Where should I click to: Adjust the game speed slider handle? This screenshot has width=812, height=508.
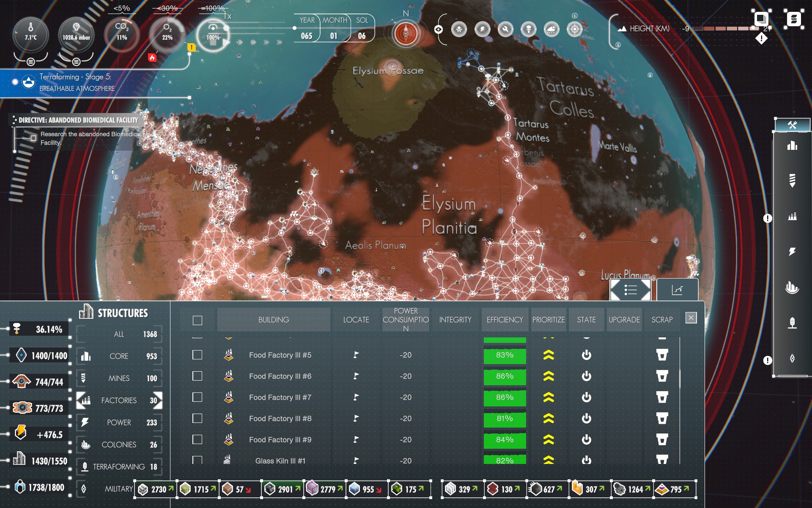point(227,28)
